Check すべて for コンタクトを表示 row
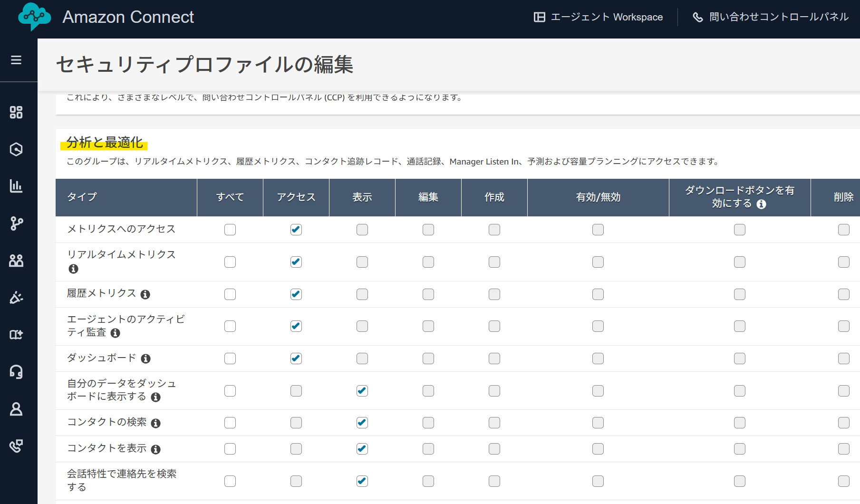Screen dimensions: 860x504 click(x=230, y=449)
